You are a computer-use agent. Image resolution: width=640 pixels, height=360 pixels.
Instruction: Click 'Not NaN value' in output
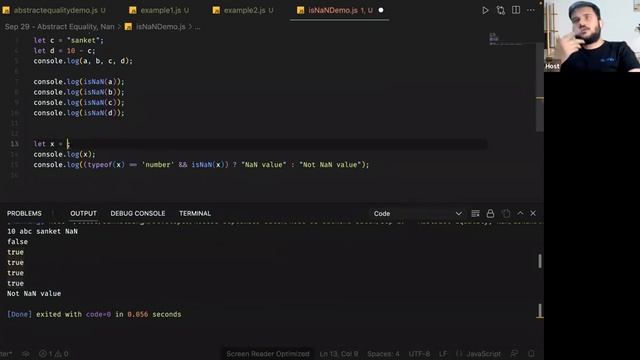point(34,293)
